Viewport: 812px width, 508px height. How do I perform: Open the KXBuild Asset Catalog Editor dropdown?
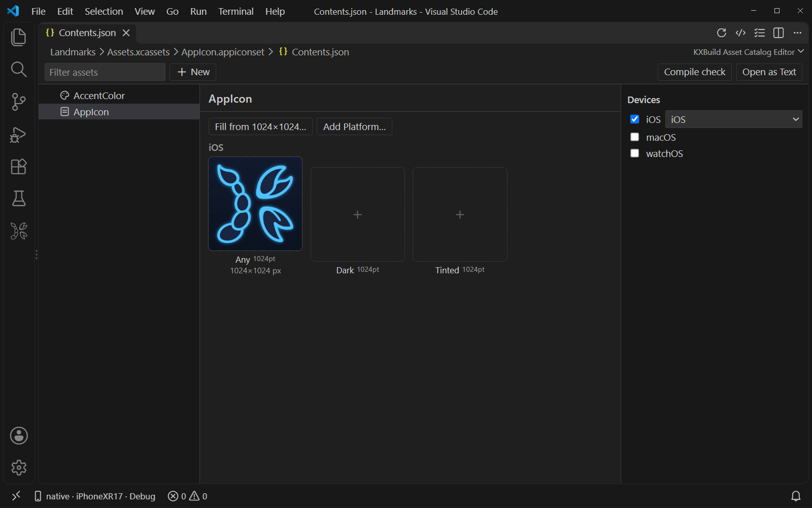(x=749, y=52)
